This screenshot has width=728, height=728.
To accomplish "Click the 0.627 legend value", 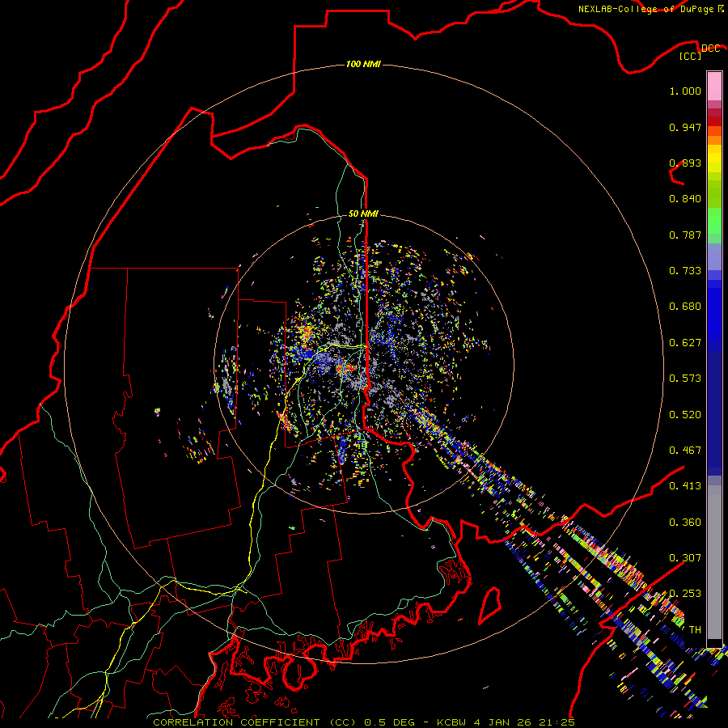I will 685,343.
